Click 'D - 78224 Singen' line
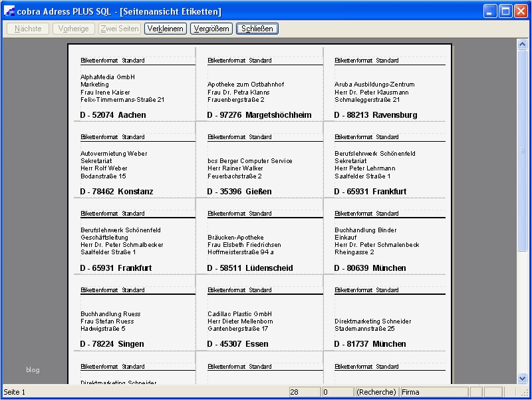 pyautogui.click(x=112, y=344)
